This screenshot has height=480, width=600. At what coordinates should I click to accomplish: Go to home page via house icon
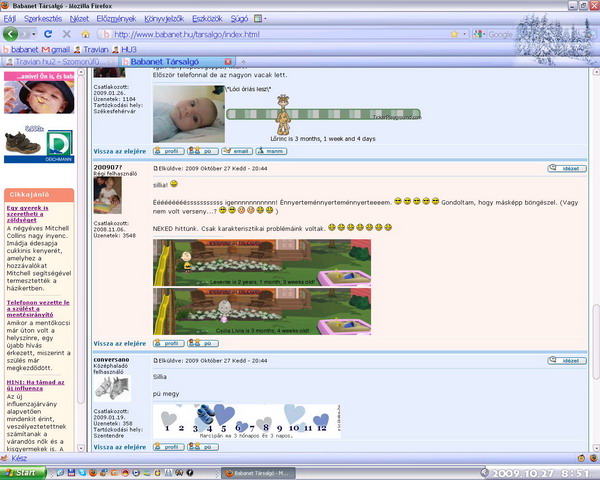pyautogui.click(x=85, y=34)
